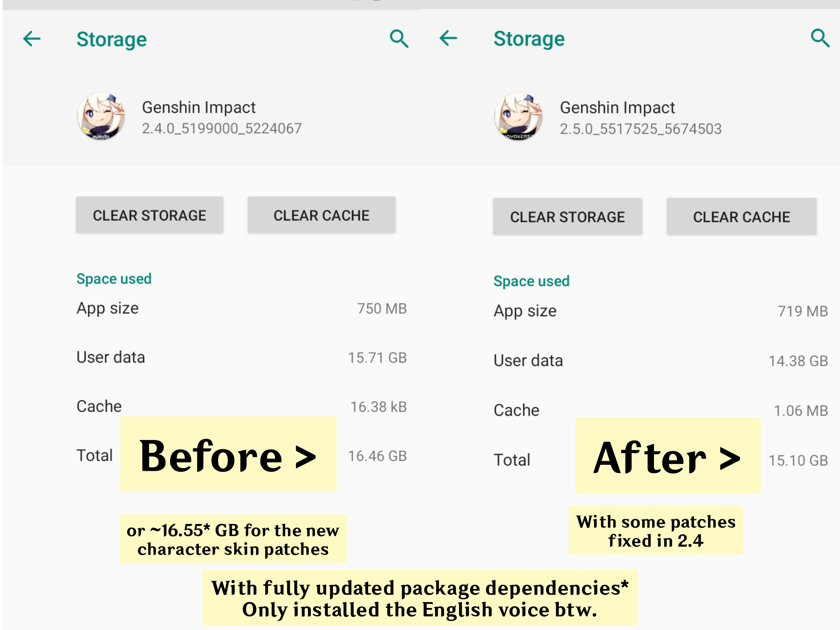Screen dimensions: 840x630
Task: Click User data 14.38 GB row
Action: pos(661,360)
